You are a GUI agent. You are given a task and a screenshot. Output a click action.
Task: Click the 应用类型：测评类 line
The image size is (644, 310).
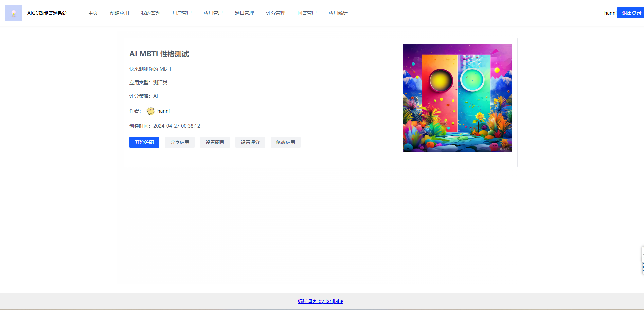(x=148, y=83)
